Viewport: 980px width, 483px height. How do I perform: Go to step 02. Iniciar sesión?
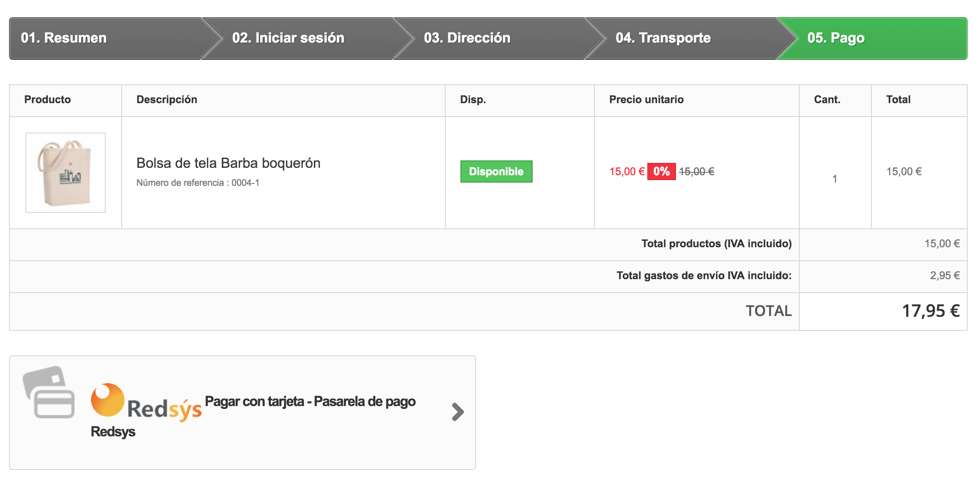(x=288, y=38)
